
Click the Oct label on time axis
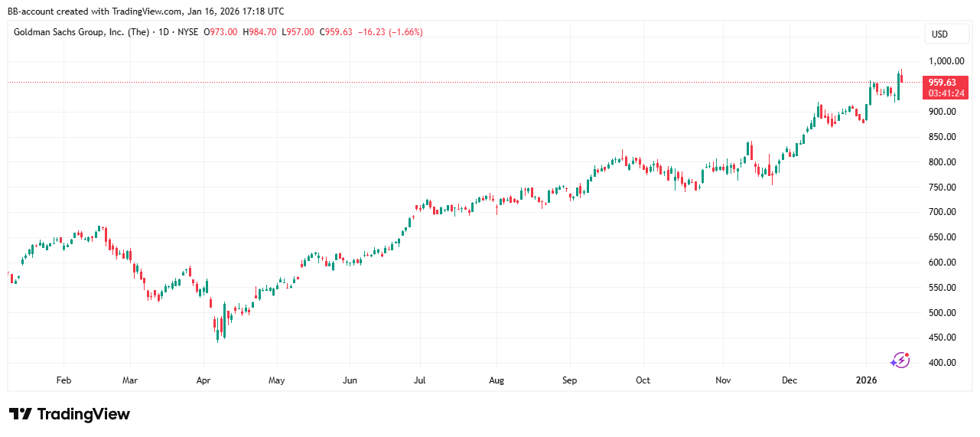643,380
